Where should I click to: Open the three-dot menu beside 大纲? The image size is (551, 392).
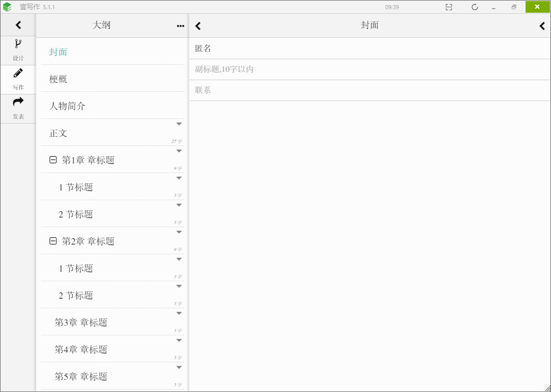click(x=180, y=26)
